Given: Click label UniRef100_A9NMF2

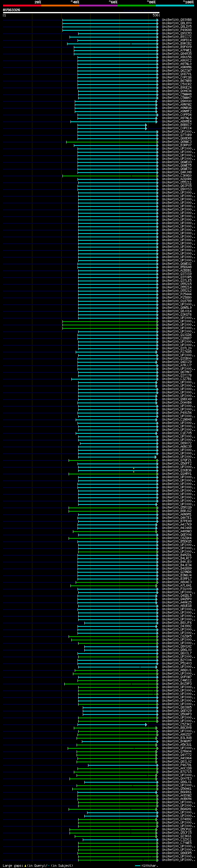Looking at the screenshot, I should (x=176, y=111).
